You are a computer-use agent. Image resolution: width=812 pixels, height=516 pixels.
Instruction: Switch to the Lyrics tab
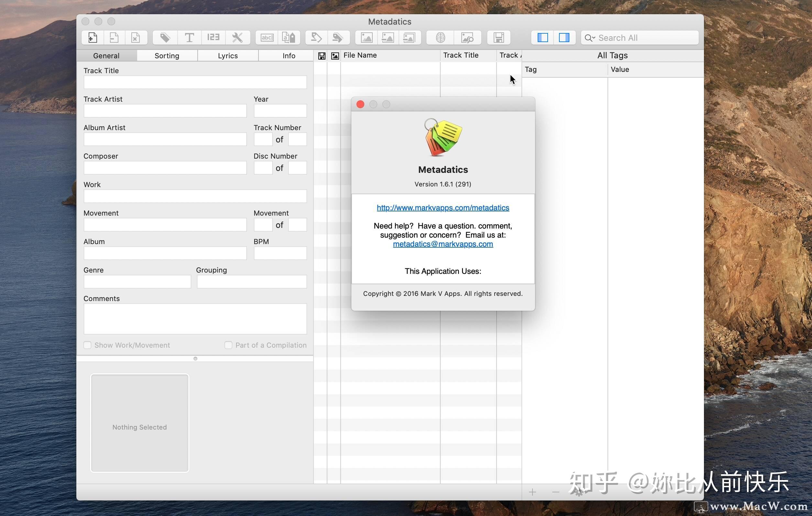tap(228, 56)
